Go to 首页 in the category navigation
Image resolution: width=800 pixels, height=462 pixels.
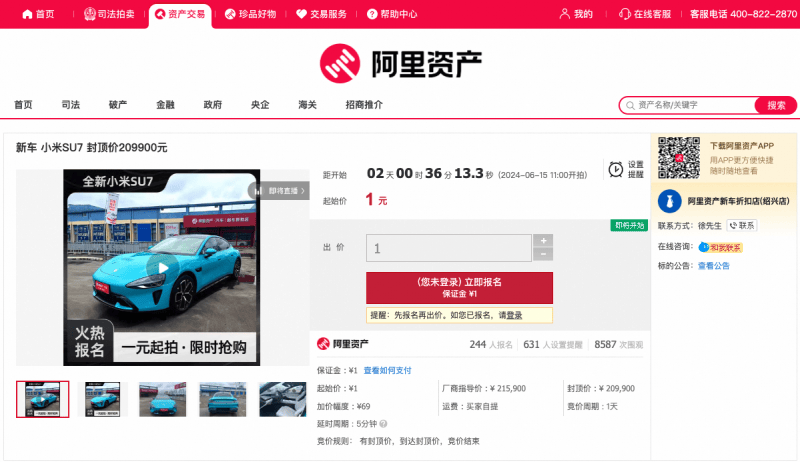point(23,105)
